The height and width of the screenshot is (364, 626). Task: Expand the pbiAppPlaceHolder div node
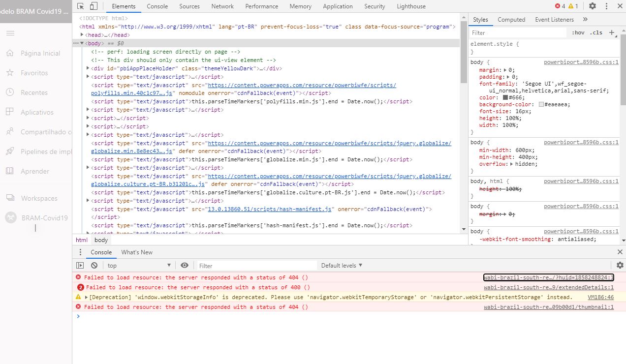[x=88, y=68]
